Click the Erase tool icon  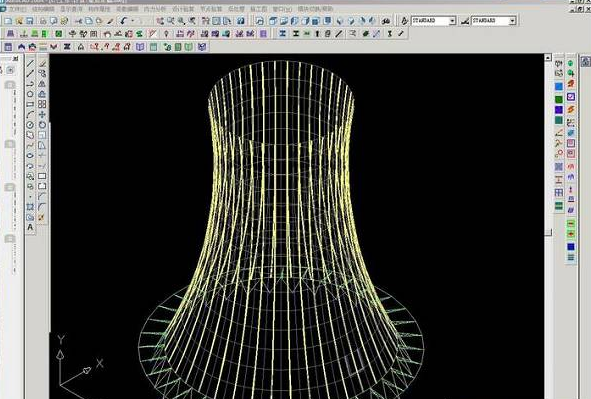pos(42,63)
